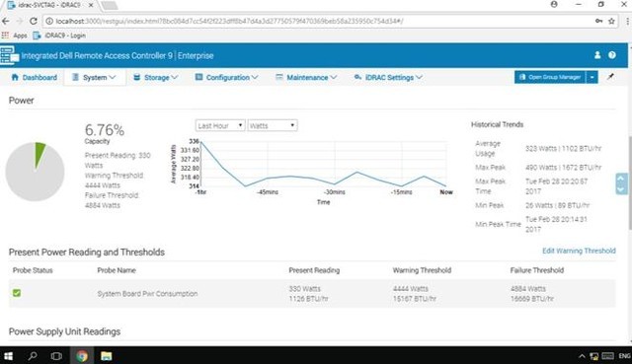Click the Power Supply Unit Readings heading

pyautogui.click(x=64, y=331)
